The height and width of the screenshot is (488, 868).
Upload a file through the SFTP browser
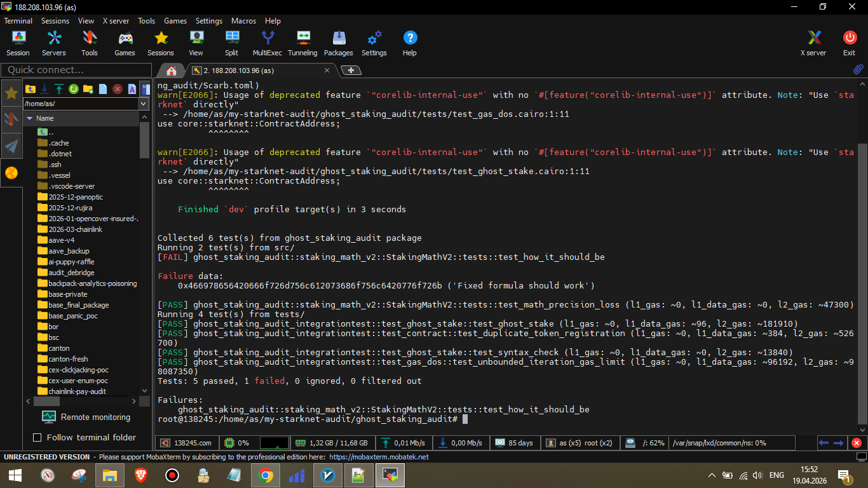(59, 90)
